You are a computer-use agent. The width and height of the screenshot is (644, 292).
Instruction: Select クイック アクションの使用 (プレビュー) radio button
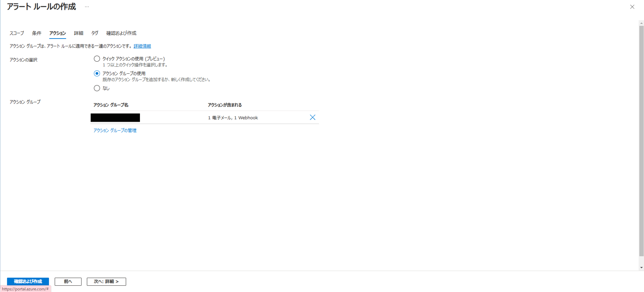(97, 59)
